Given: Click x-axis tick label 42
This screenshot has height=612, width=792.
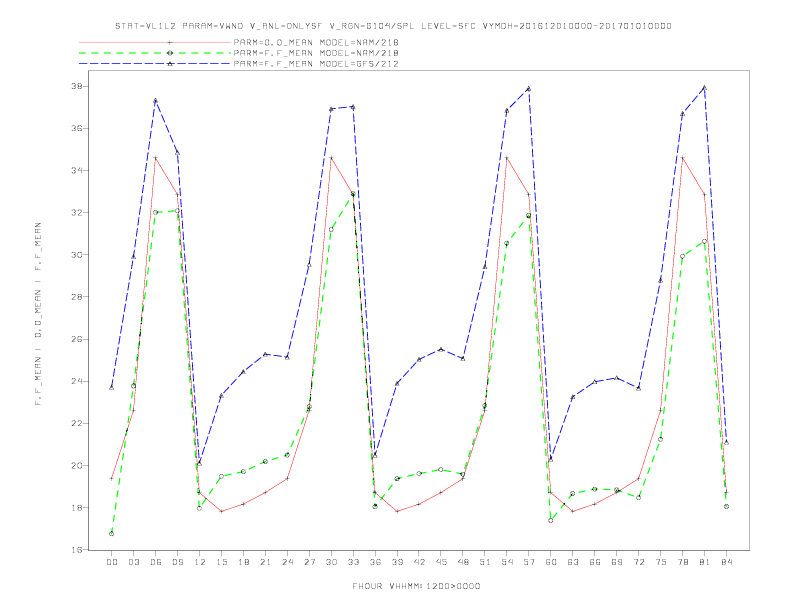Looking at the screenshot, I should pos(419,562).
